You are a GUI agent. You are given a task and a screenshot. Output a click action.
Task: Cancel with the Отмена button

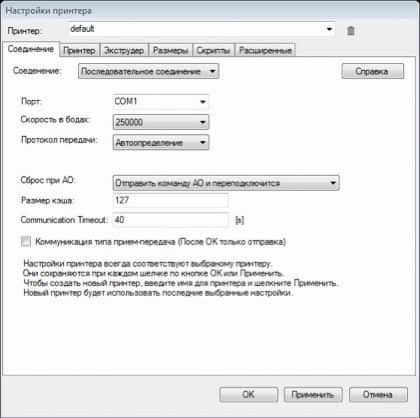coord(378,395)
